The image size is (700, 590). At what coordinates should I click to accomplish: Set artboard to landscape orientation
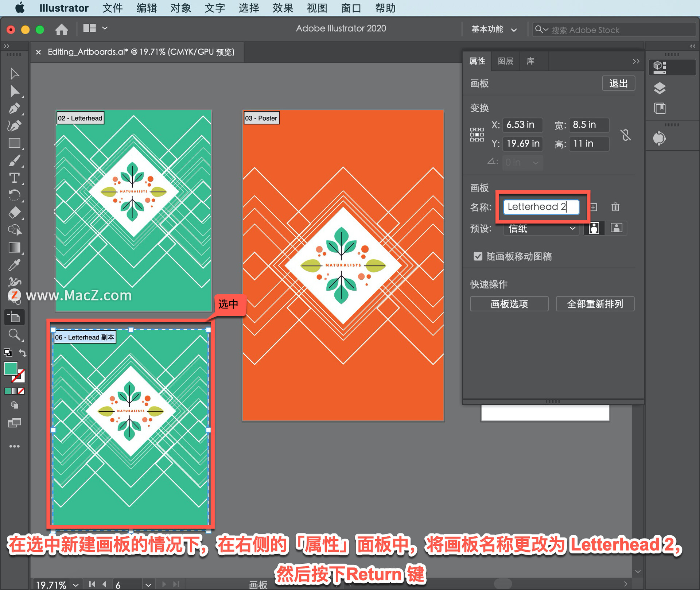point(616,228)
